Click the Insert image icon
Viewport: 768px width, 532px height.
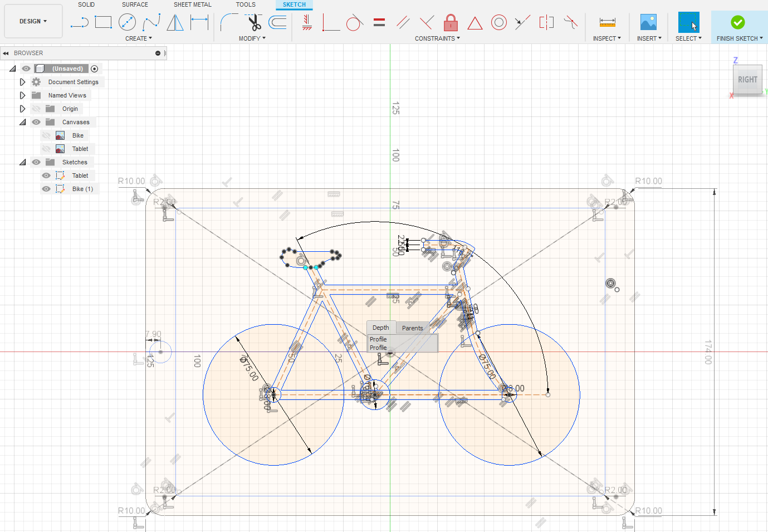[x=648, y=23]
